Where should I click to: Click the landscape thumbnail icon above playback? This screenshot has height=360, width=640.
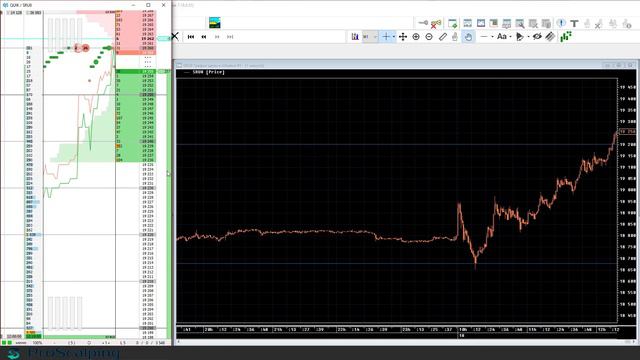click(x=215, y=22)
